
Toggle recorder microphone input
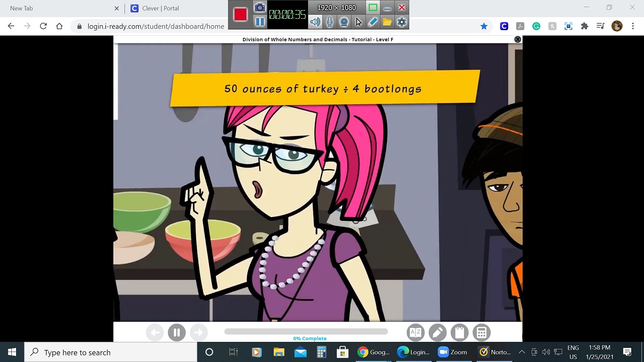point(330,22)
